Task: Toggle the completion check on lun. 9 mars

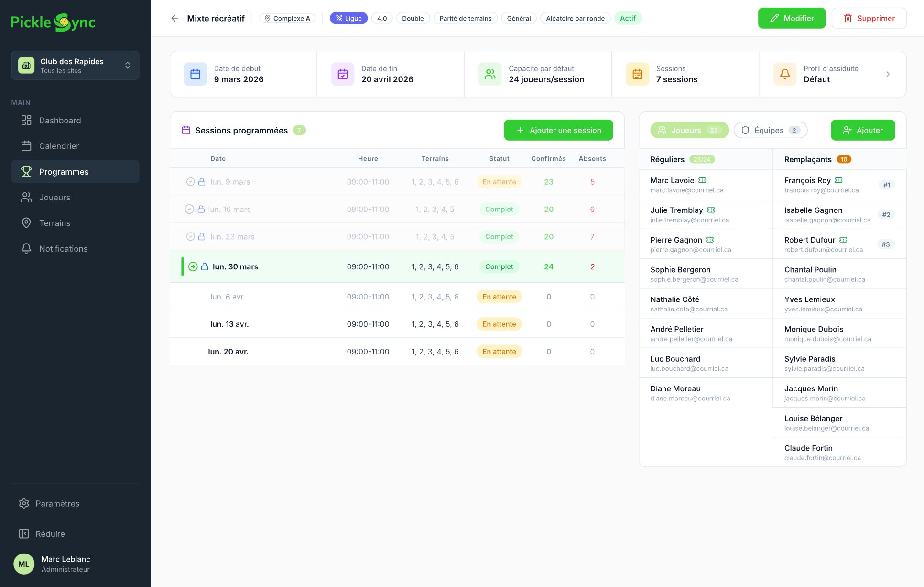Action: pyautogui.click(x=190, y=181)
